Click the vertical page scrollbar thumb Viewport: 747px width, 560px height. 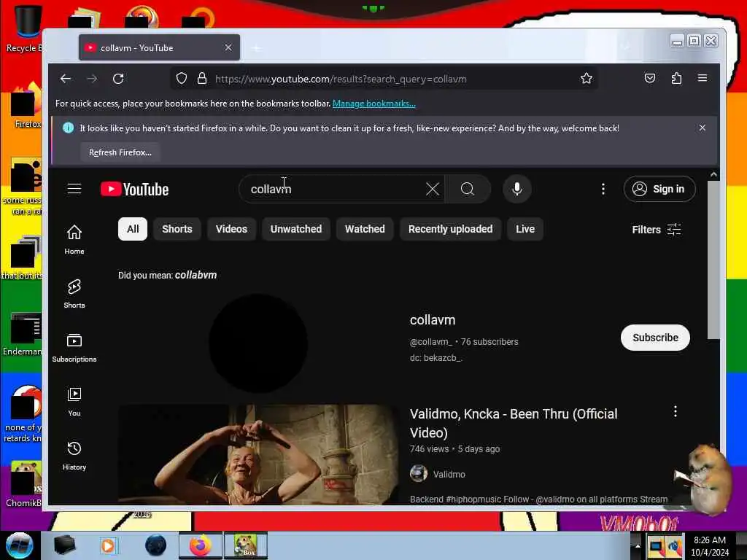point(713,260)
